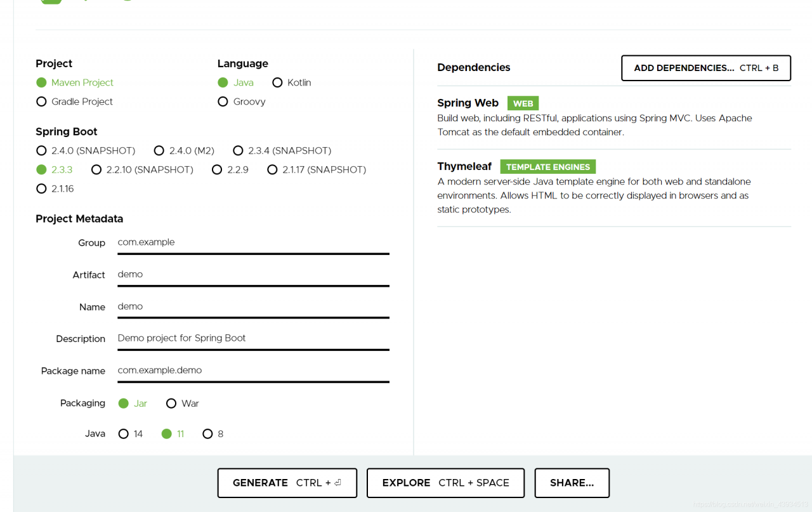Click the Generate button
Screen dimensions: 812x512
click(x=287, y=483)
